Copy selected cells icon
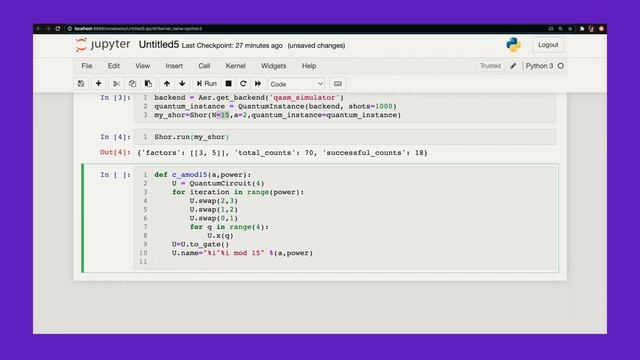 (x=132, y=84)
